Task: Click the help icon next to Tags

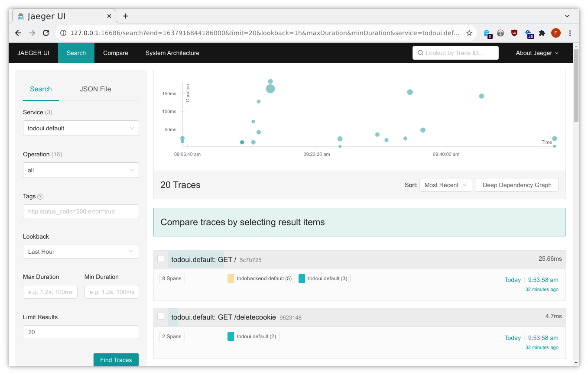Action: click(40, 197)
